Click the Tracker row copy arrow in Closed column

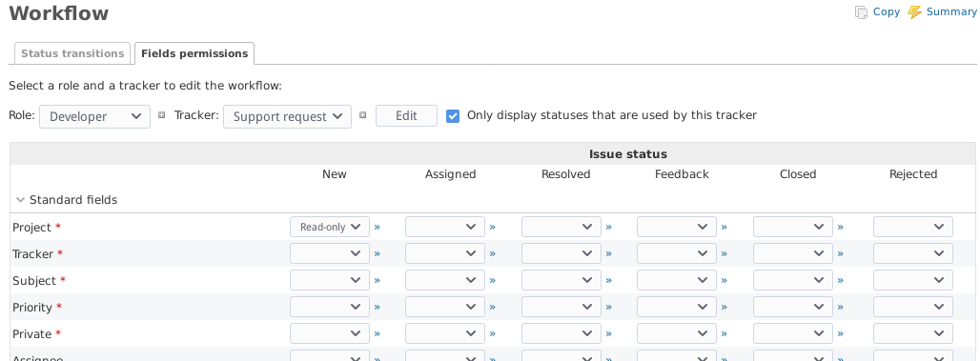(x=840, y=254)
